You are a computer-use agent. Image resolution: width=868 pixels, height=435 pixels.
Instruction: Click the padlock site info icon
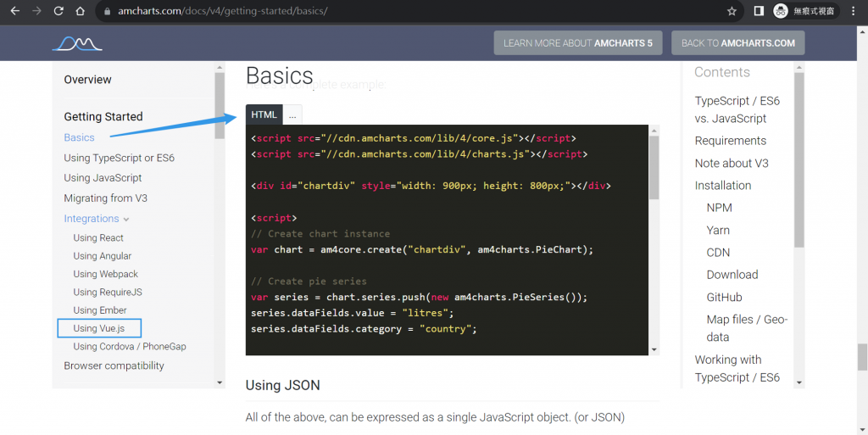coord(108,11)
